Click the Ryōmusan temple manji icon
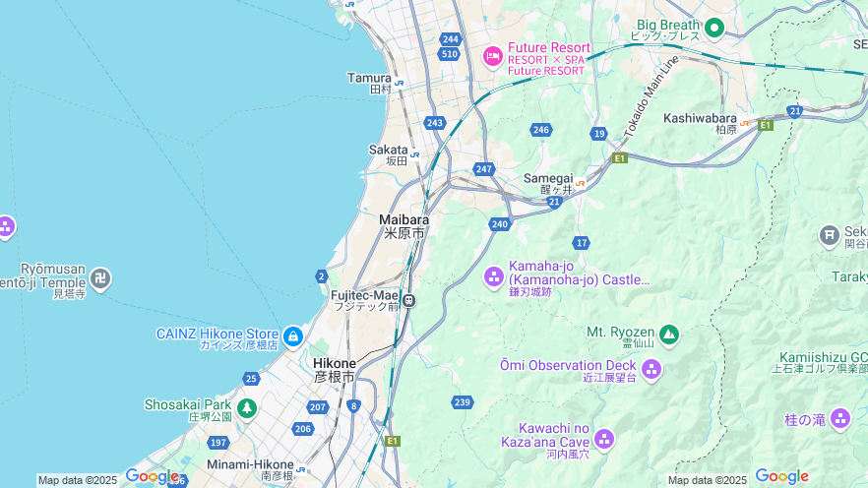The width and height of the screenshot is (868, 488). [x=100, y=278]
